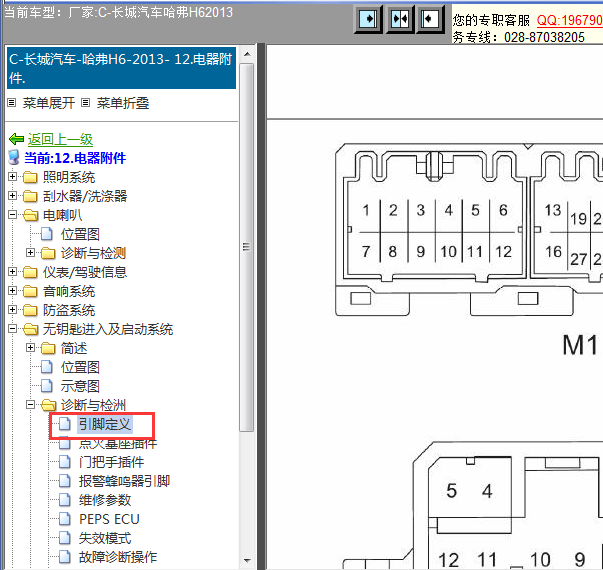Click the green back arrow icon

tap(15, 140)
